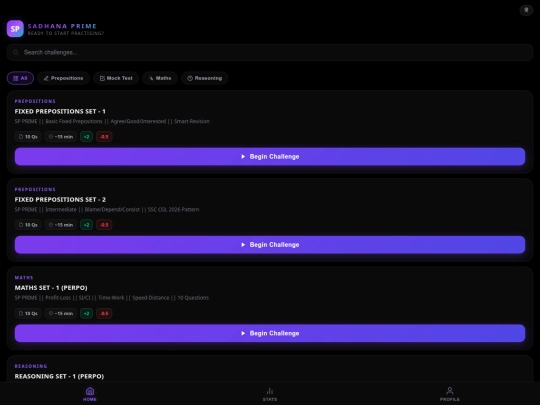The height and width of the screenshot is (405, 540).
Task: Click -0.5 penalty badge in Maths Set - 1
Action: 104,313
